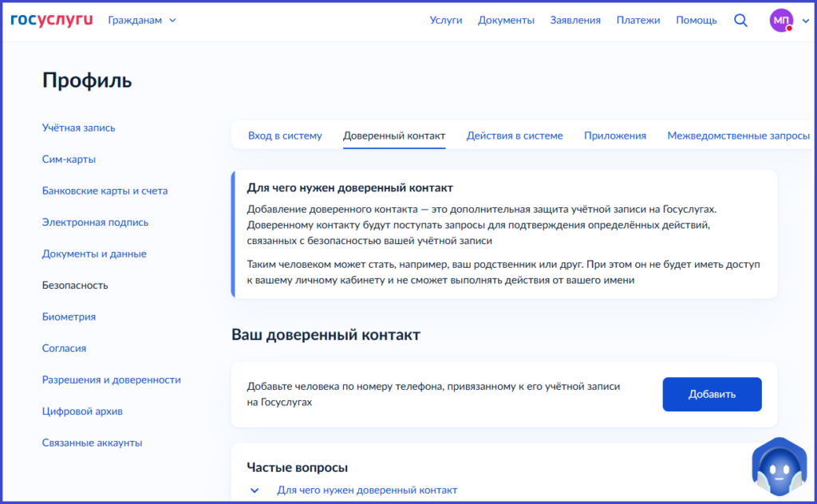Screen dimensions: 817x504
Task: Open Платежи in the top navigation
Action: point(638,20)
